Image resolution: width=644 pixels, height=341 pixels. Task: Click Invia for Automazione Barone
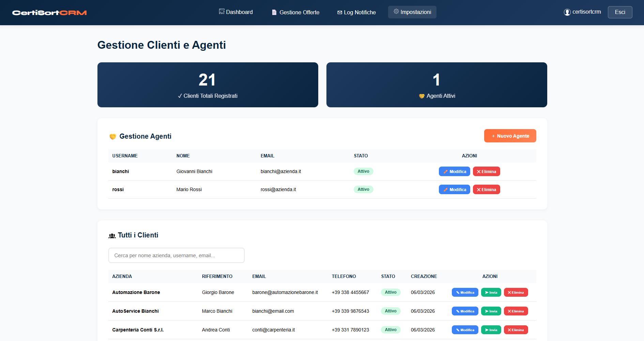click(x=491, y=292)
